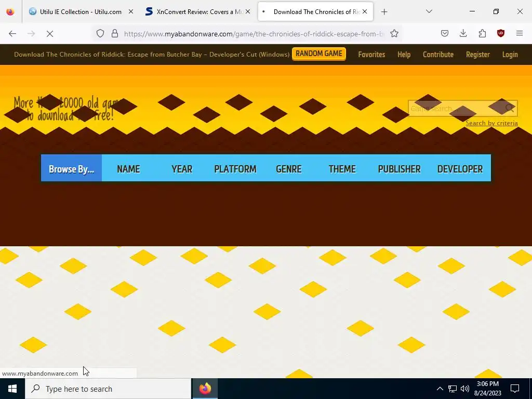532x399 pixels.
Task: Click the RANDOM GAME button
Action: pyautogui.click(x=319, y=54)
